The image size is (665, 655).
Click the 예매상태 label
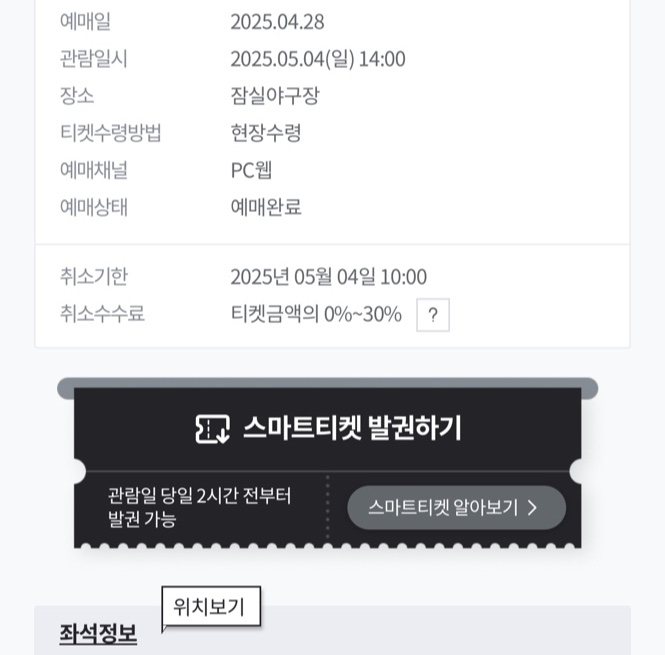(94, 207)
